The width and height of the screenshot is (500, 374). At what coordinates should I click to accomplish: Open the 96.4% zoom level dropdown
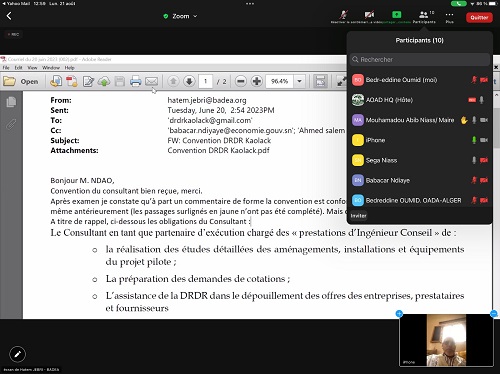tap(299, 81)
